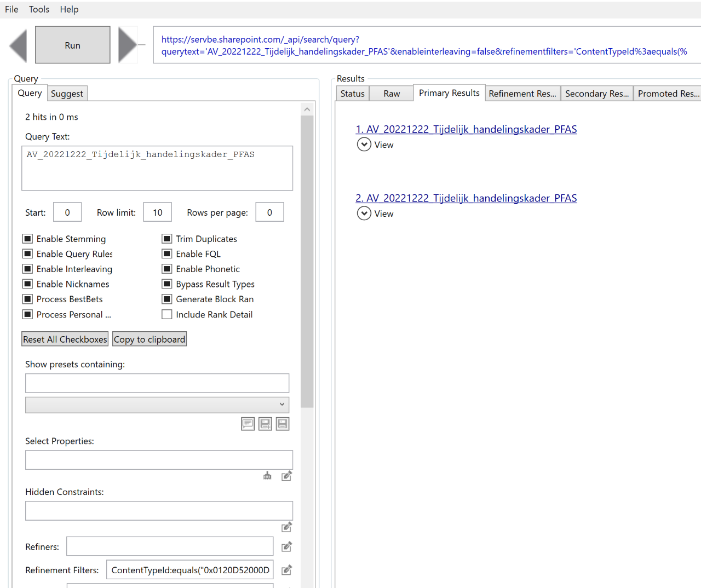701x588 pixels.
Task: Check the Include Rank Detail checkbox
Action: click(167, 314)
